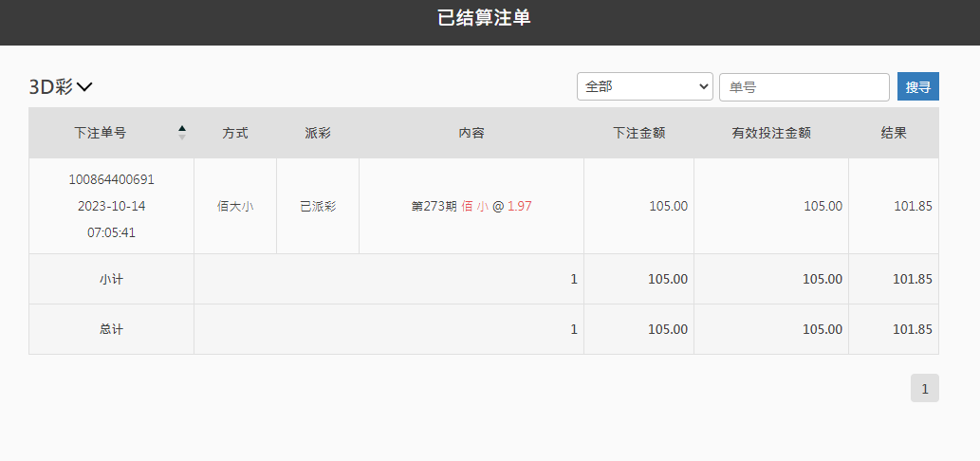Click the sort arrows beside 下注单号
Image resolution: width=980 pixels, height=461 pixels.
coord(182,133)
